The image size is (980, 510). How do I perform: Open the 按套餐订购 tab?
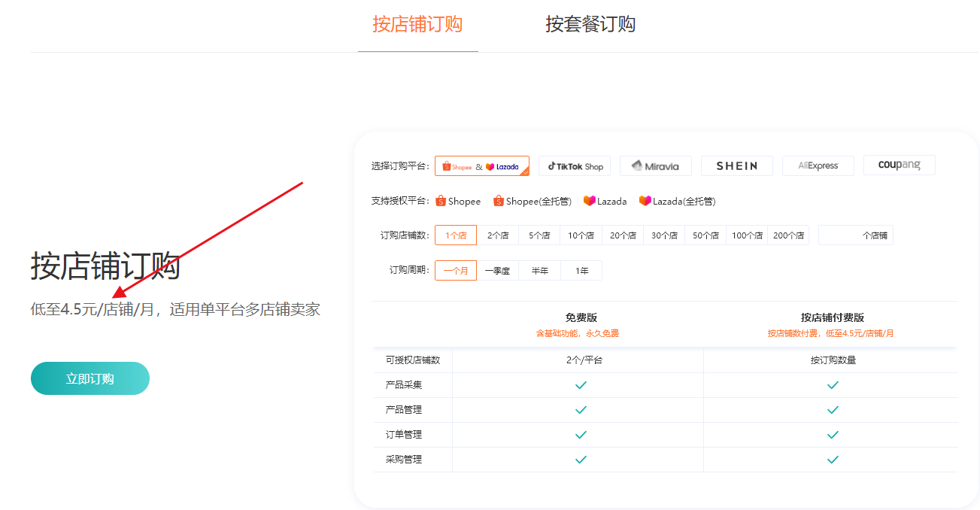coord(590,24)
